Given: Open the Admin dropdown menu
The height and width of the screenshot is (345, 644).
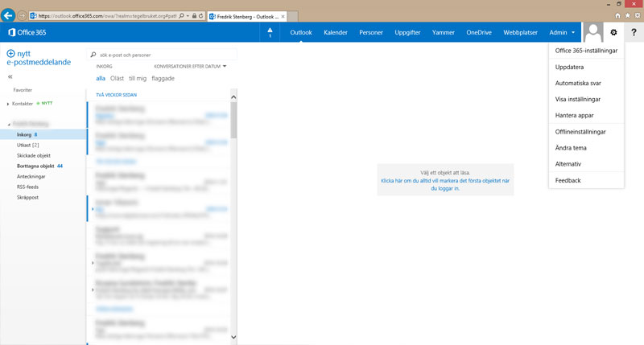Looking at the screenshot, I should (x=562, y=32).
